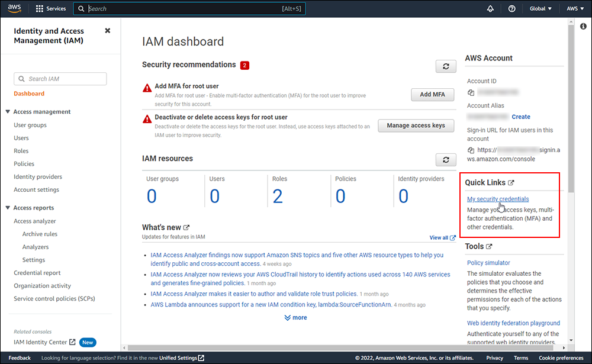Viewport: 592px width, 364px height.
Task: Click the info circle panel icon
Action: click(583, 26)
